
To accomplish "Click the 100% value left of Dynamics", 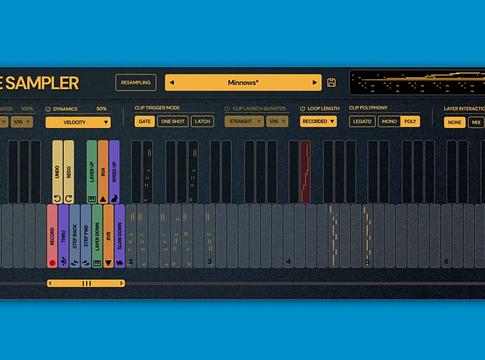I will point(27,109).
